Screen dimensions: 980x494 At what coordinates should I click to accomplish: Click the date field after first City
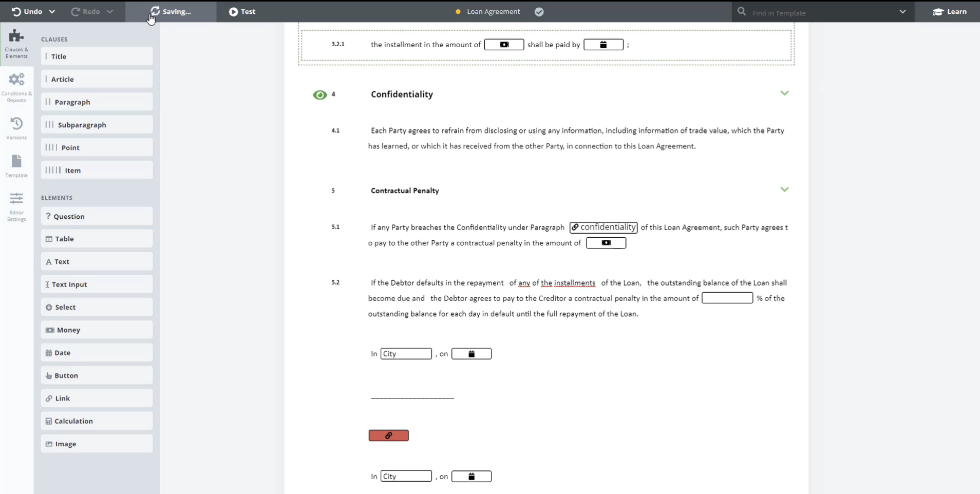(472, 354)
